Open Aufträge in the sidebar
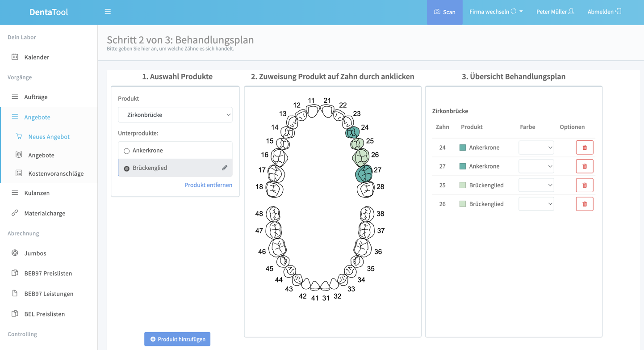The height and width of the screenshot is (350, 644). [x=36, y=97]
